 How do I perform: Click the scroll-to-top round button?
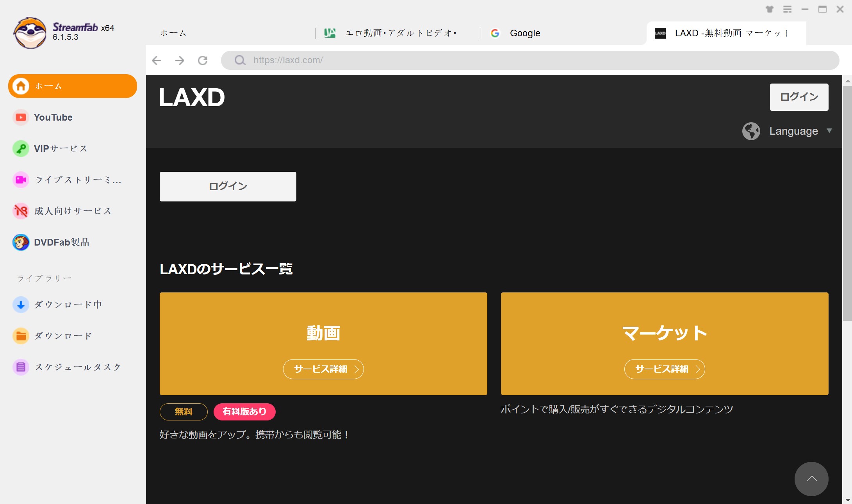click(x=811, y=479)
